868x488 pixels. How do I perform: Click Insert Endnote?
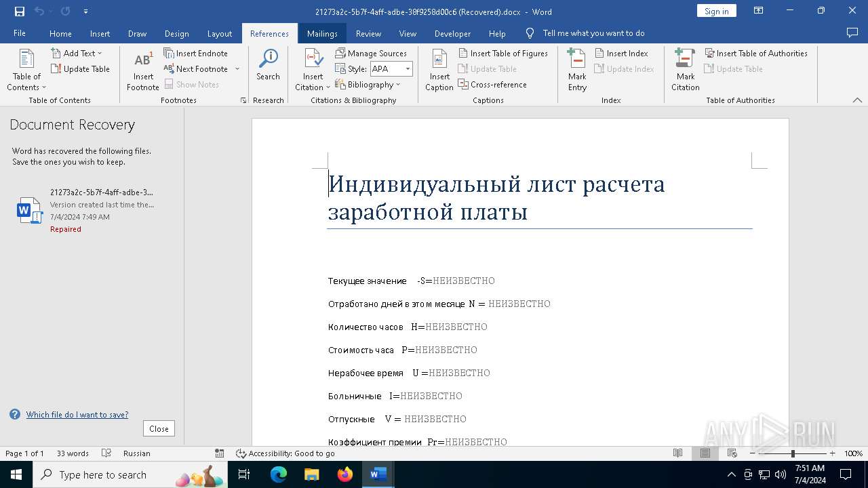tap(196, 53)
